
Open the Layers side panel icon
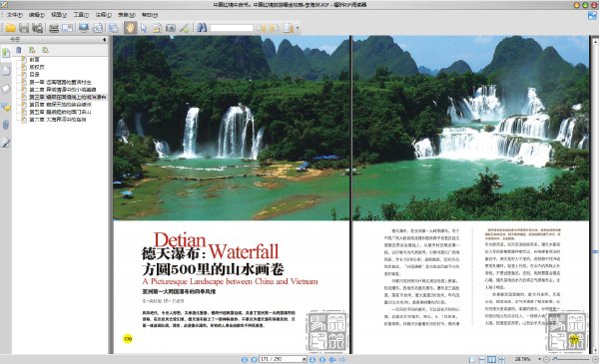[x=6, y=89]
